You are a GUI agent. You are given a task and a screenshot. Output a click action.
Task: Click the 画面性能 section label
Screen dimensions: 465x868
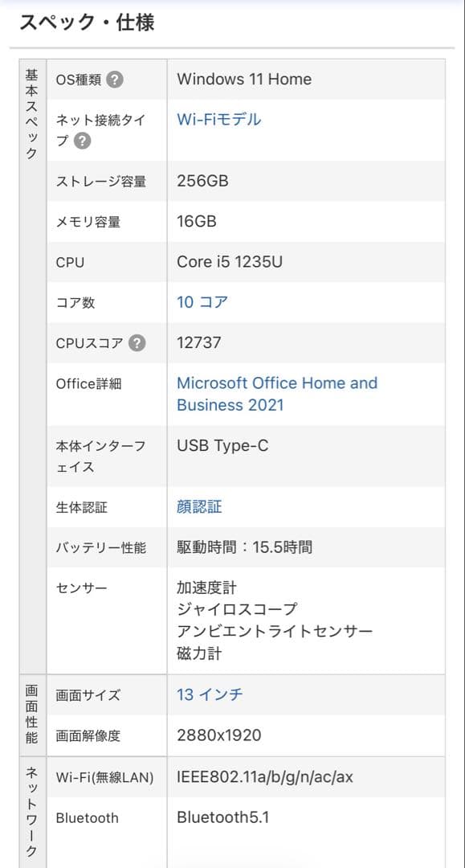31,715
